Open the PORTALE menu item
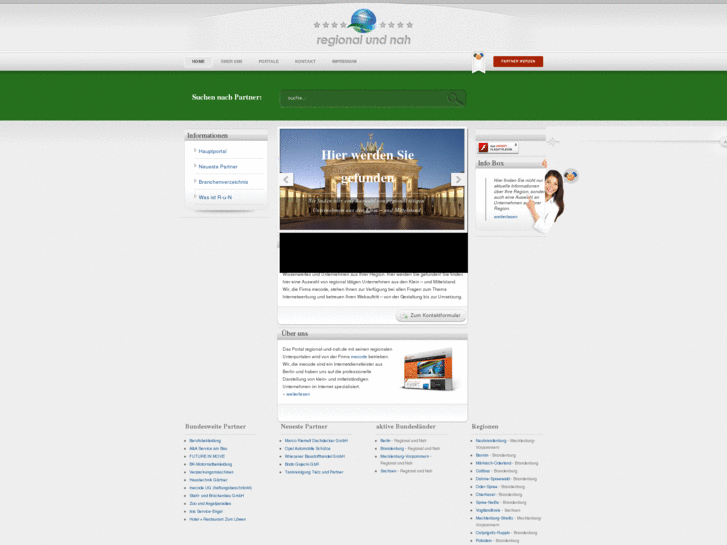This screenshot has width=727, height=545. point(268,61)
